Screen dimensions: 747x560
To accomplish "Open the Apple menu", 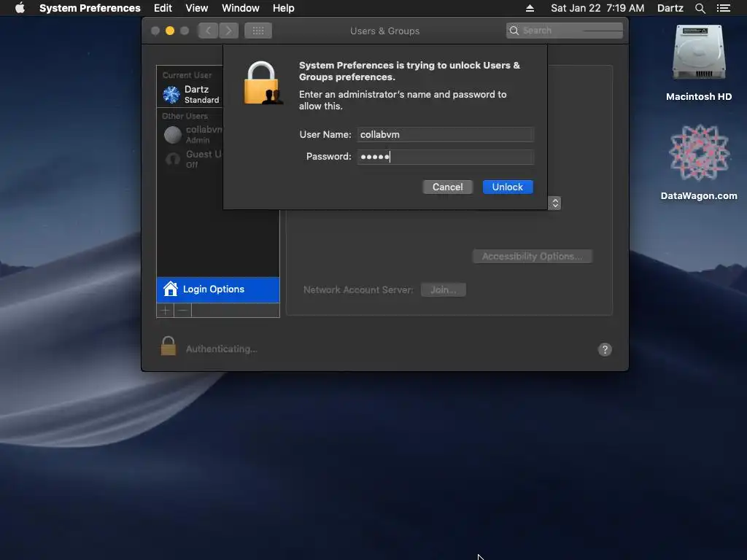I will click(20, 8).
